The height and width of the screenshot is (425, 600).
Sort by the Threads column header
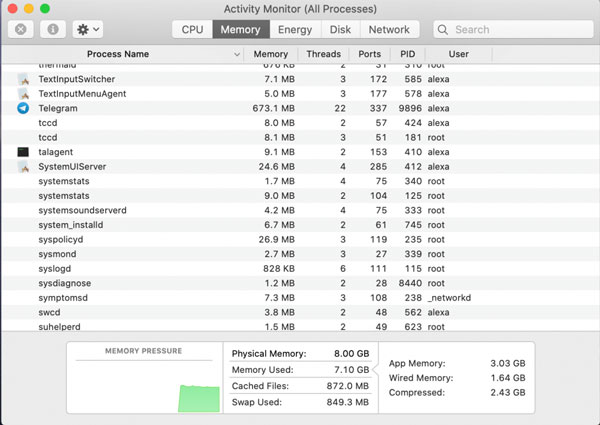pyautogui.click(x=323, y=54)
